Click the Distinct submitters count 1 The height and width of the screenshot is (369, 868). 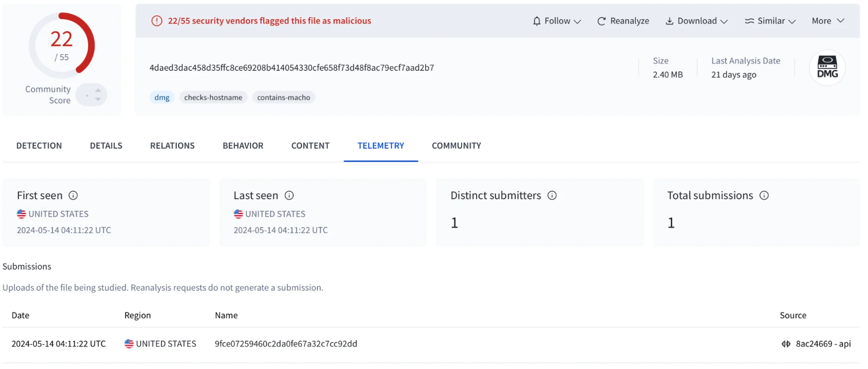coord(454,223)
